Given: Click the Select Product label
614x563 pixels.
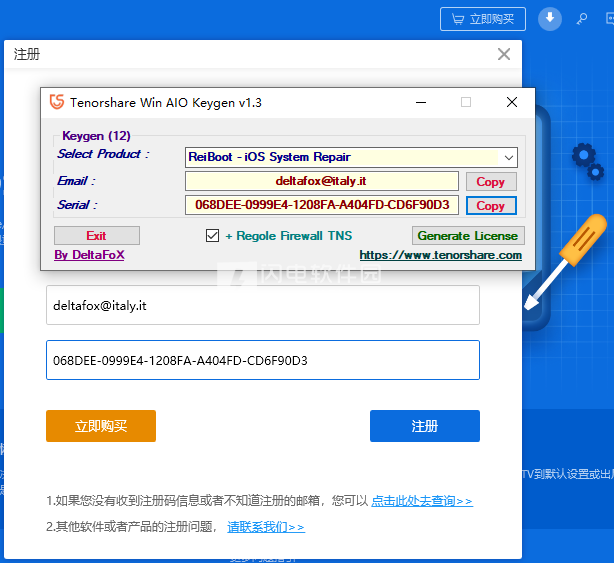Looking at the screenshot, I should click(103, 154).
